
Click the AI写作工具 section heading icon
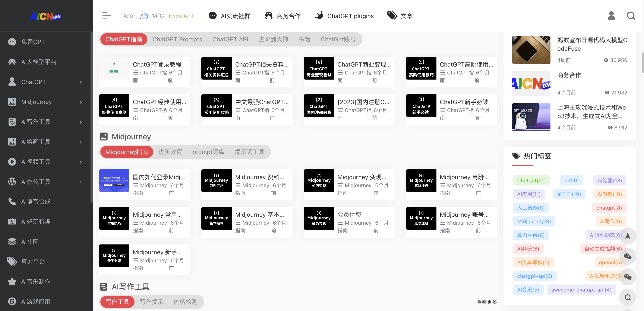[x=104, y=286]
